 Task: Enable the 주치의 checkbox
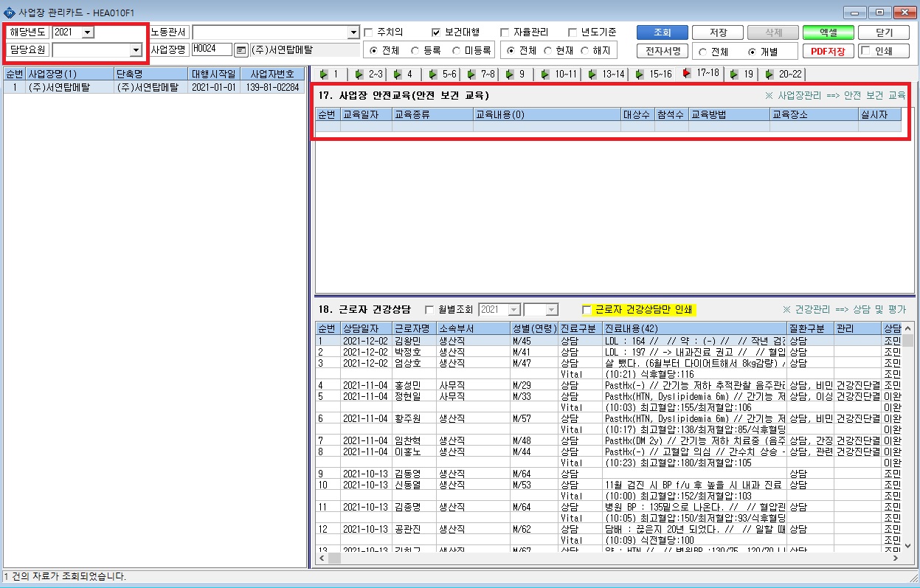click(x=368, y=32)
